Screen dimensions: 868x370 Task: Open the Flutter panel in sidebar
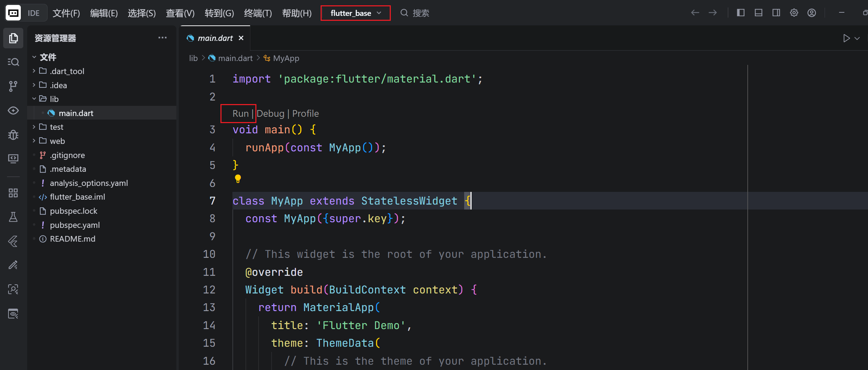point(13,241)
